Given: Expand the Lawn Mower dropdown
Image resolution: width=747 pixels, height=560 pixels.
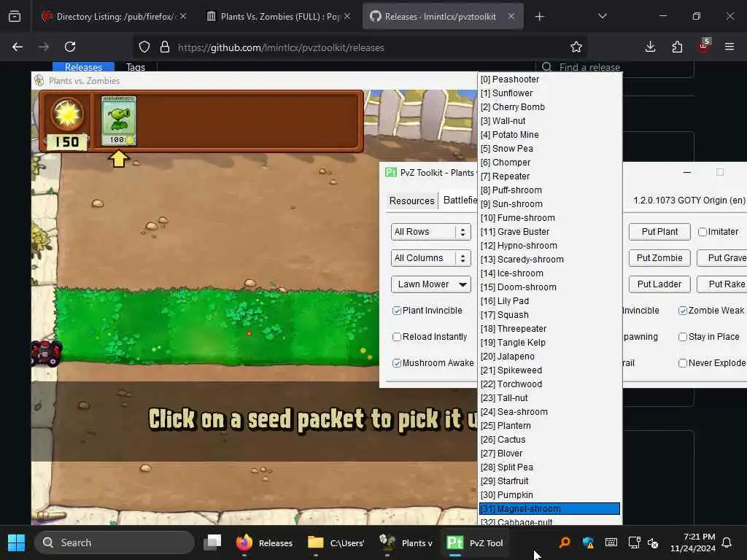Looking at the screenshot, I should [430, 284].
